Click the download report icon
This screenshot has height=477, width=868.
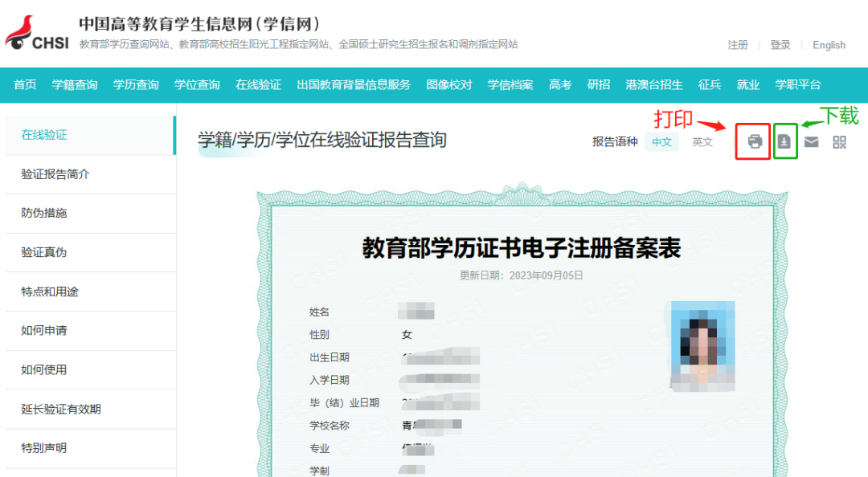pyautogui.click(x=784, y=142)
